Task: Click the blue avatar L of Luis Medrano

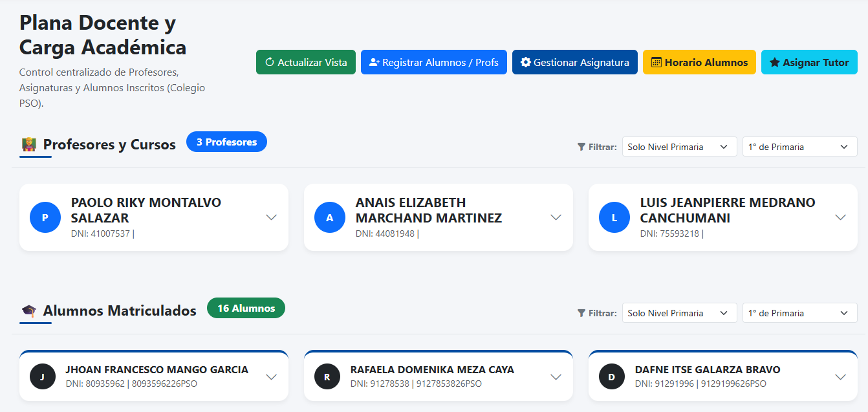Action: pyautogui.click(x=614, y=217)
